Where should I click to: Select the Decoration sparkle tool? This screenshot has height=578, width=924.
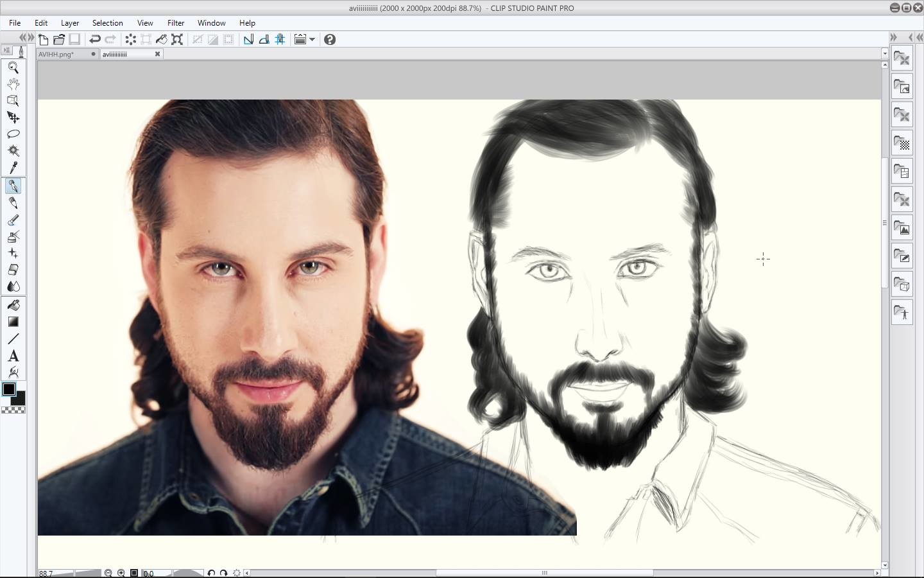13,253
